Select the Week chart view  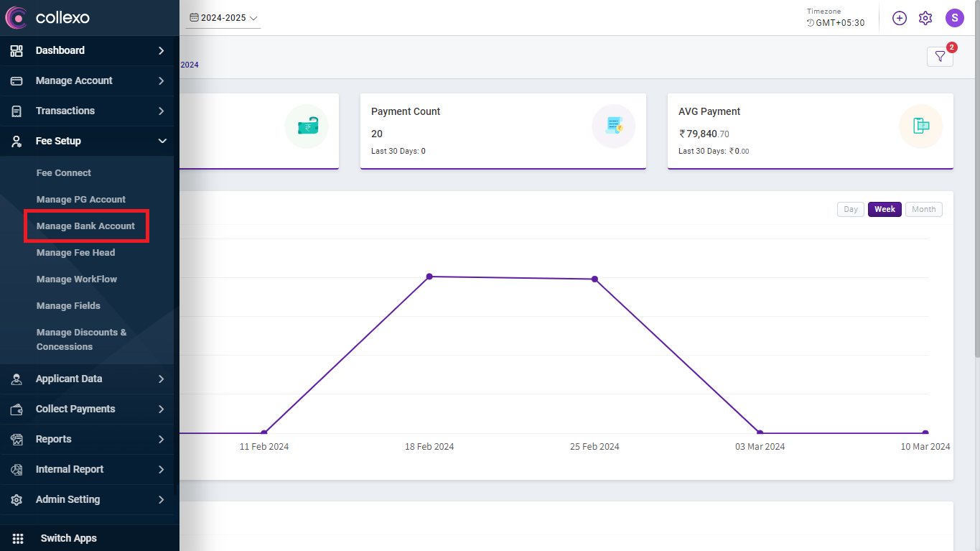[885, 209]
